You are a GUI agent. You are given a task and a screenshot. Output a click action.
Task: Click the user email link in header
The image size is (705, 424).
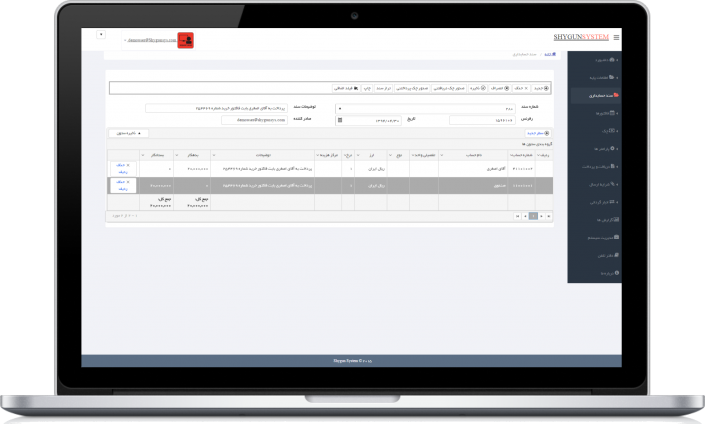pyautogui.click(x=150, y=41)
